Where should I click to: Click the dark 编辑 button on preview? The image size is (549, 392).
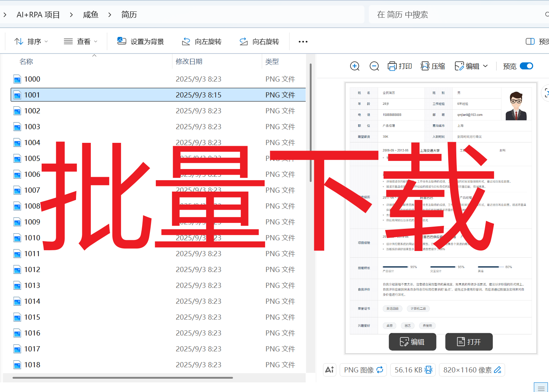[412, 342]
